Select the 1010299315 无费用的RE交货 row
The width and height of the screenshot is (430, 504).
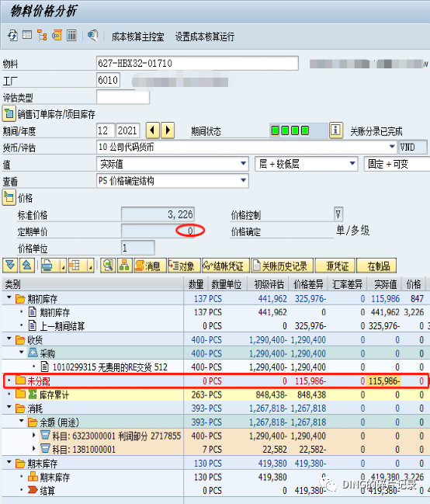[215, 367]
